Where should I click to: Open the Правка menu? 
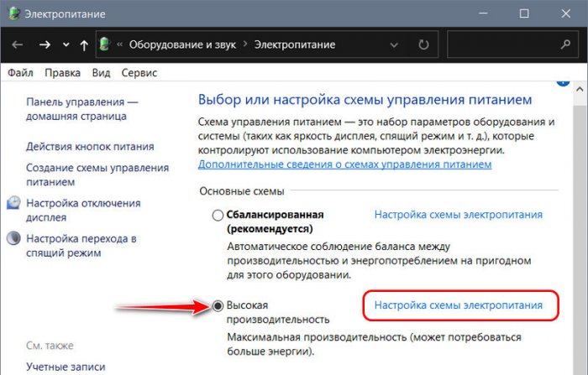62,73
